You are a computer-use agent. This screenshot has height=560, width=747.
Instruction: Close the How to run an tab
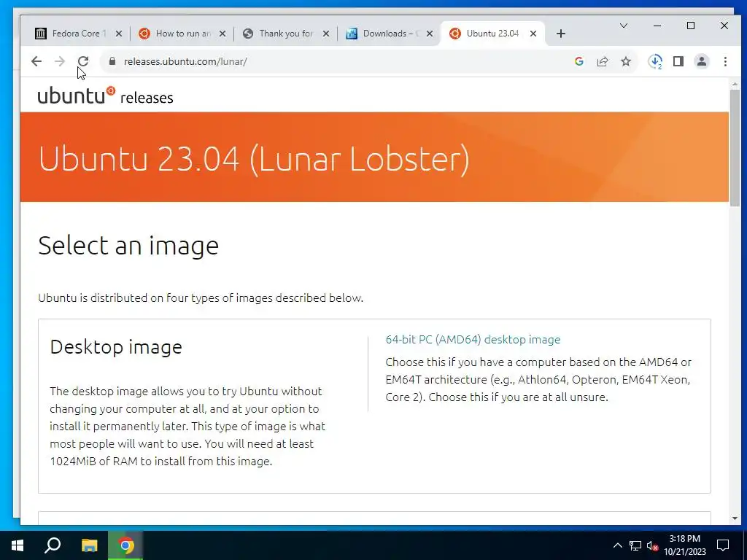coord(222,34)
